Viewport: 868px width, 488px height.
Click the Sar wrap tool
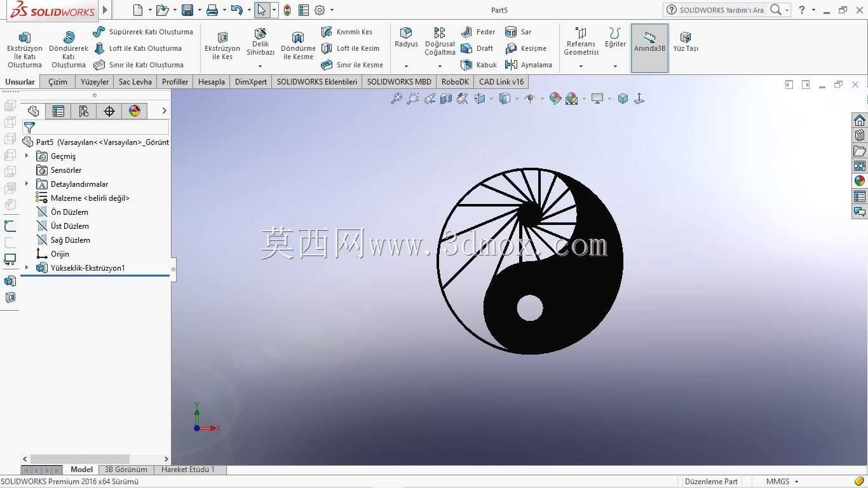pos(519,32)
